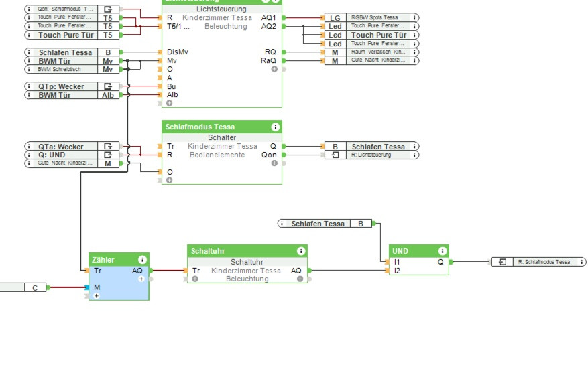The image size is (588, 371).
Task: Add output plus icon on Schaltuhr block
Action: pyautogui.click(x=300, y=279)
